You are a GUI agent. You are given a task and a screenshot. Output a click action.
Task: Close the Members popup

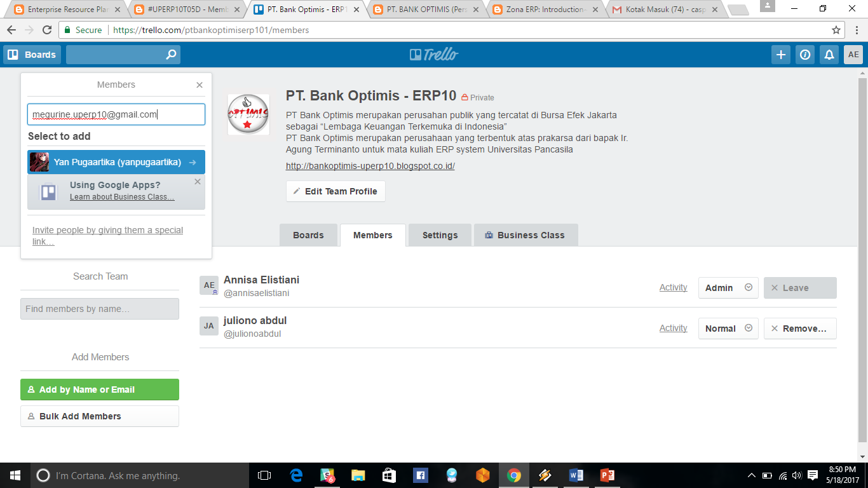tap(200, 85)
